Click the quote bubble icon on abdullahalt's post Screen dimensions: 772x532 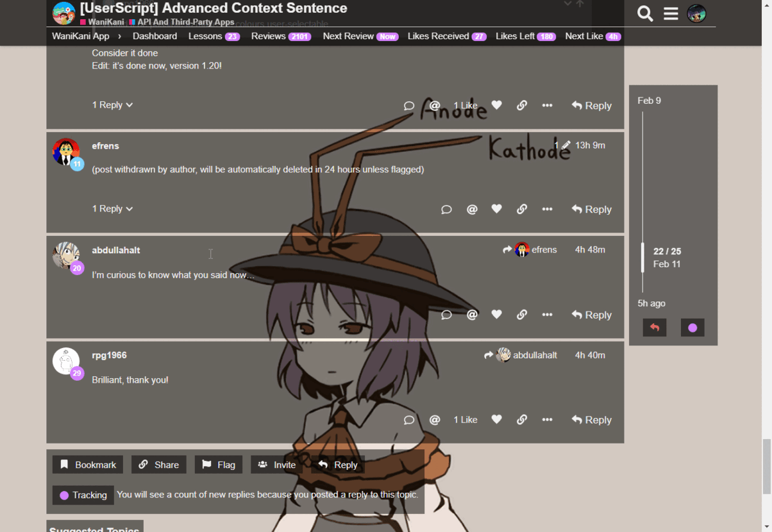(x=447, y=315)
